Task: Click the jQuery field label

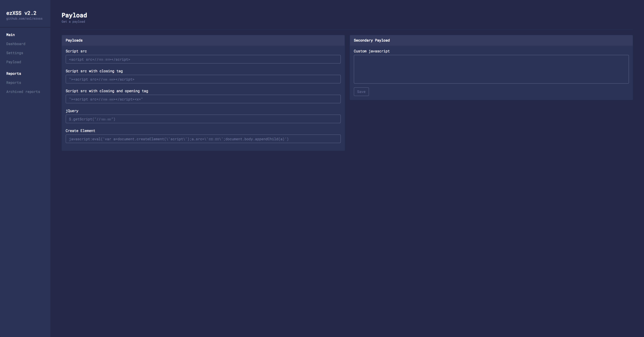Action: (x=72, y=111)
